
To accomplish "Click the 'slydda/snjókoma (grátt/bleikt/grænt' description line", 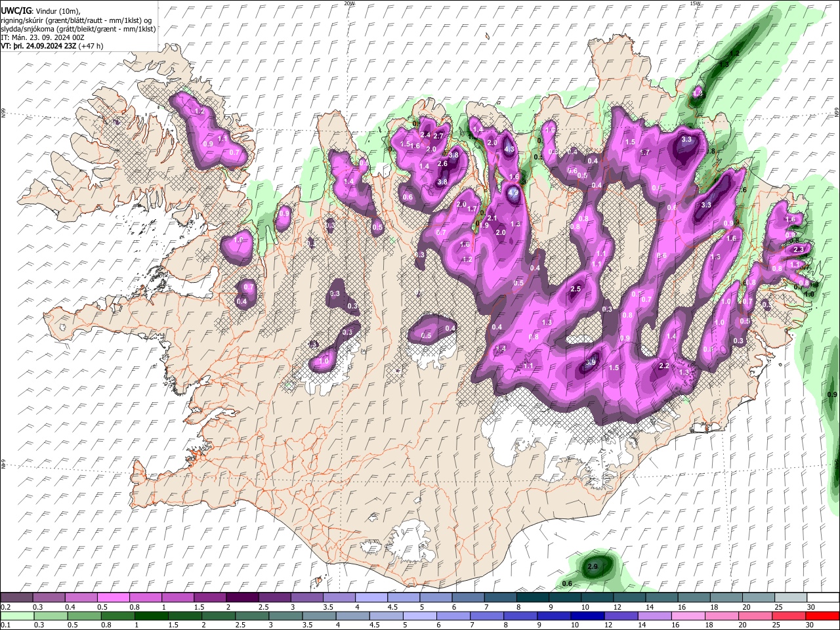I will 78,29.
